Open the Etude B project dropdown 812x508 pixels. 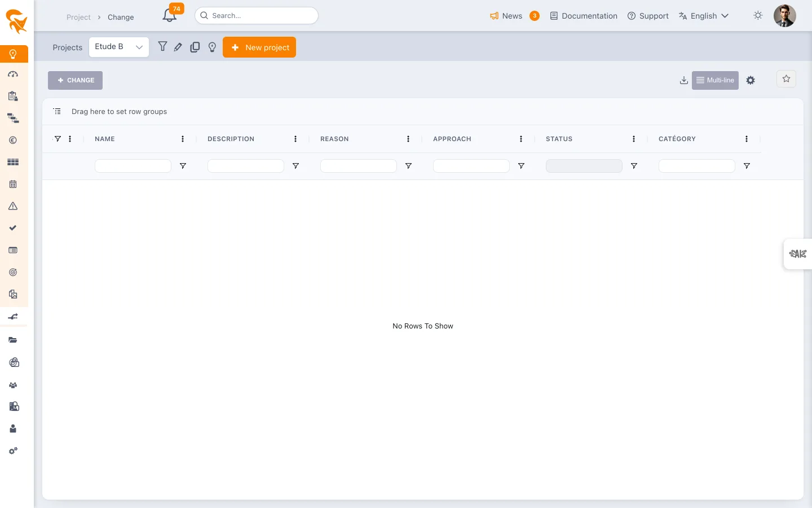(x=119, y=47)
